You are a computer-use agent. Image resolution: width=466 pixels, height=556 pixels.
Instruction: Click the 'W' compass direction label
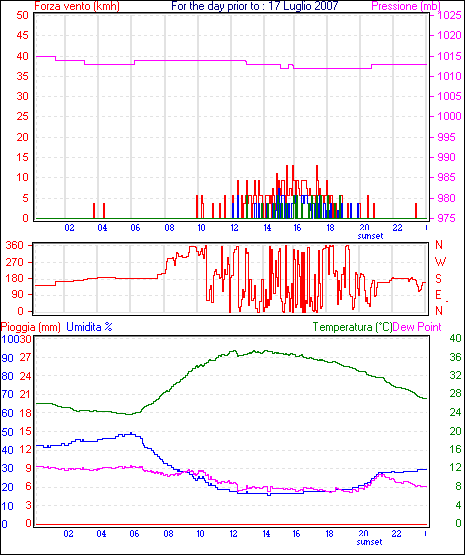[x=440, y=262]
